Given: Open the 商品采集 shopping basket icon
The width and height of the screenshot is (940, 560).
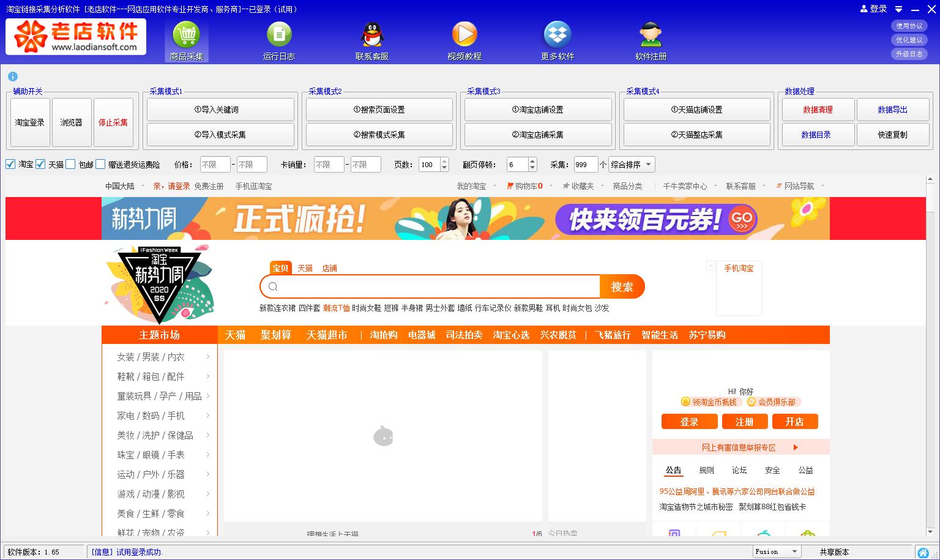Looking at the screenshot, I should coord(187,35).
